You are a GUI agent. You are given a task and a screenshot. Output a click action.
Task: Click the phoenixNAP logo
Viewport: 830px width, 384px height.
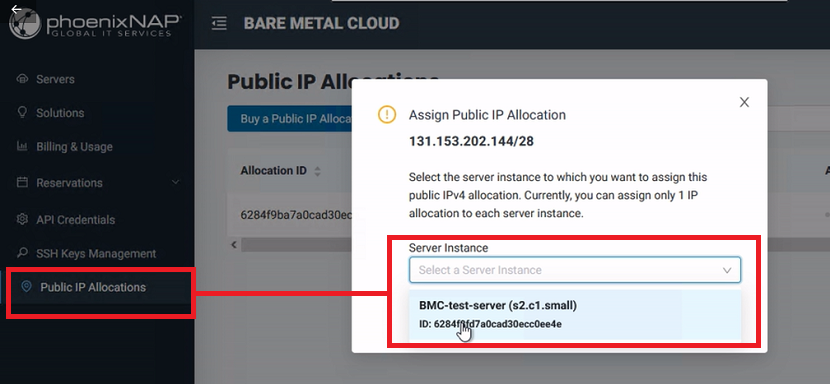point(95,25)
